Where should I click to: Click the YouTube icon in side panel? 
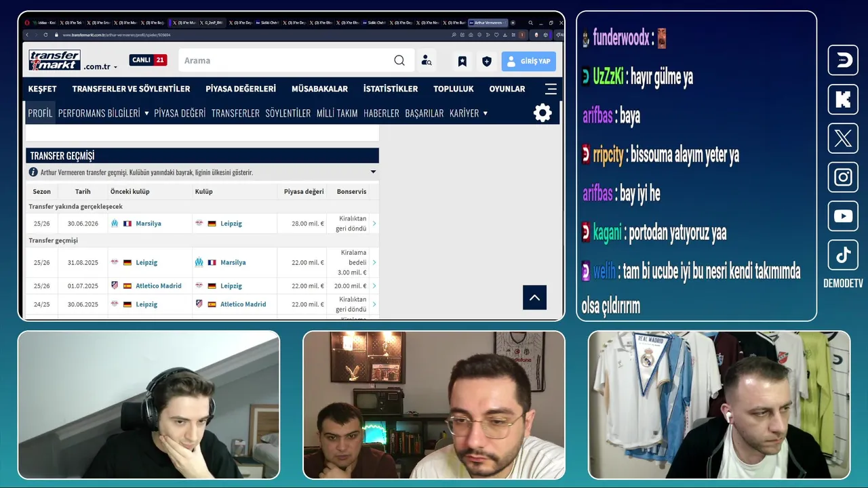pos(843,216)
